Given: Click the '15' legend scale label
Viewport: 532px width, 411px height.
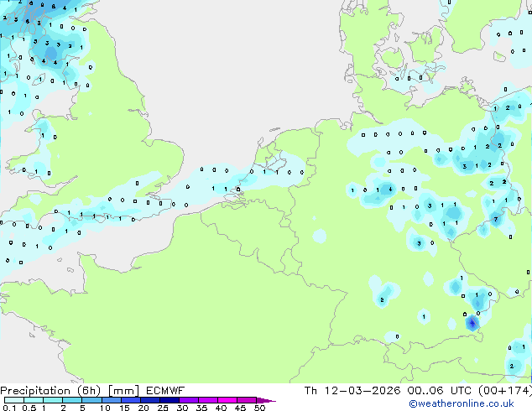Looking at the screenshot, I should click(124, 408).
